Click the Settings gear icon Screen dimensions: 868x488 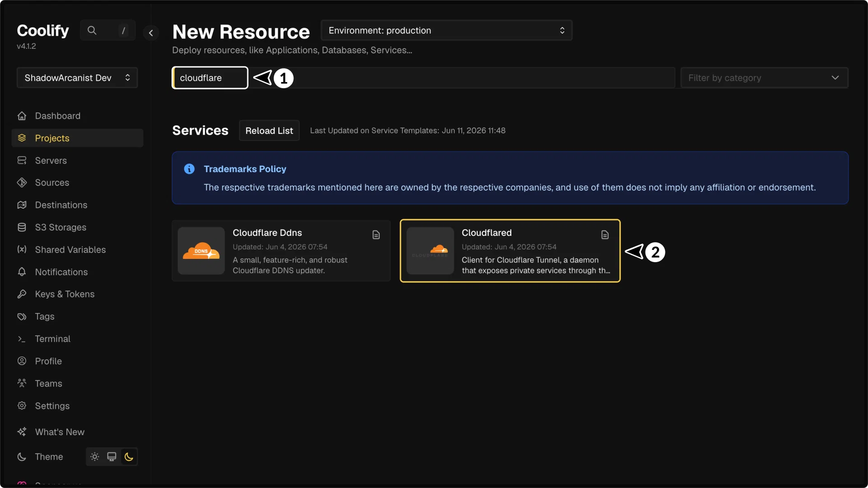[22, 406]
